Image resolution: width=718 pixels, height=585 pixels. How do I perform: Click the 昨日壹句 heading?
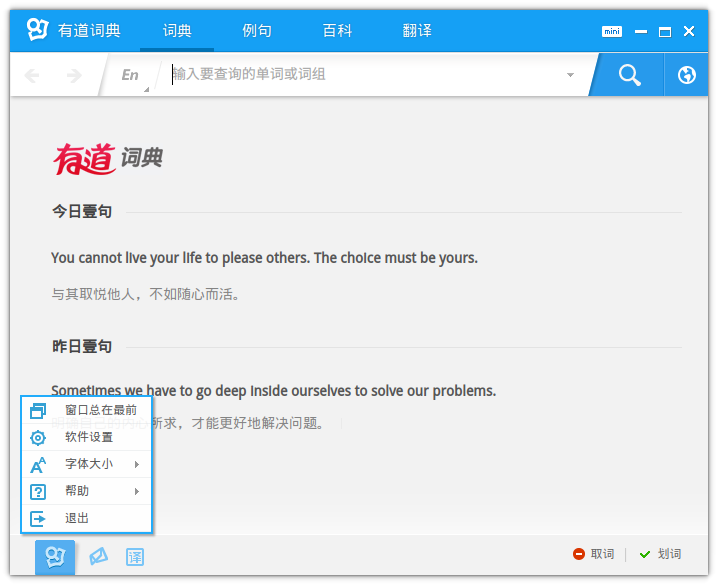[x=82, y=346]
